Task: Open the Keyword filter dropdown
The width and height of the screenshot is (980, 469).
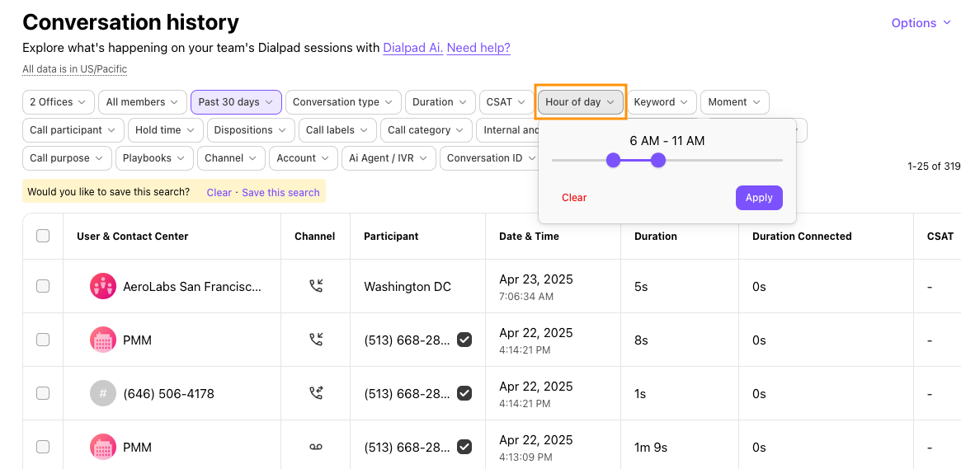Action: (662, 101)
